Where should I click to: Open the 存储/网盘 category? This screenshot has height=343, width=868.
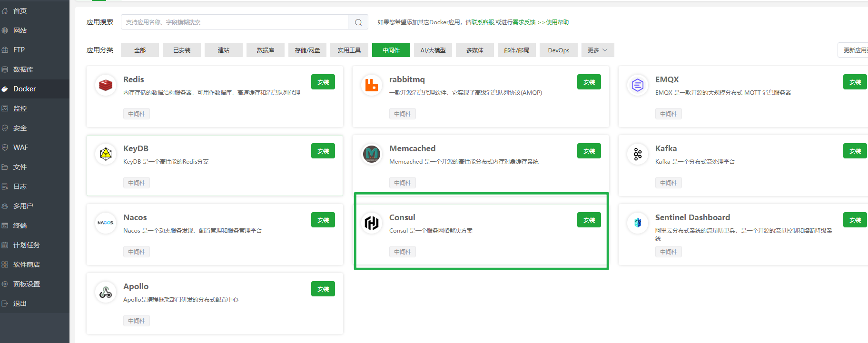(307, 50)
